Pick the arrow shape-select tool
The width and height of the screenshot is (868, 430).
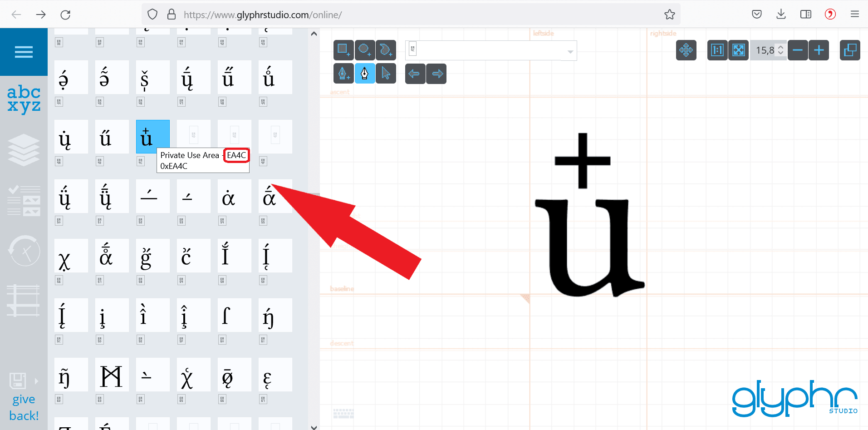click(x=386, y=74)
